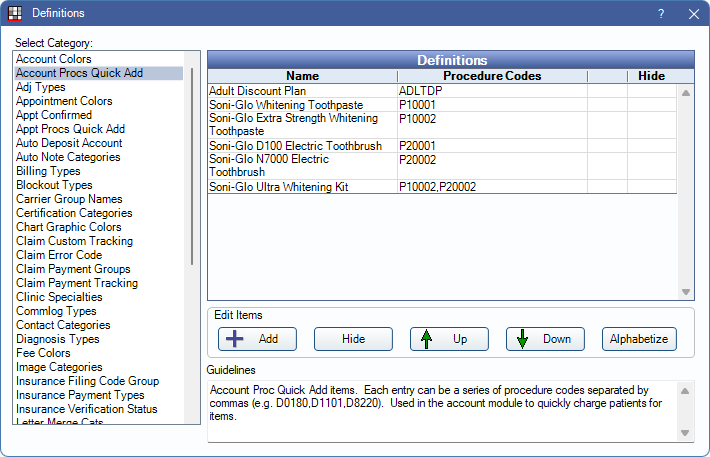Select the Billing Types category
The width and height of the screenshot is (710, 457).
(48, 171)
